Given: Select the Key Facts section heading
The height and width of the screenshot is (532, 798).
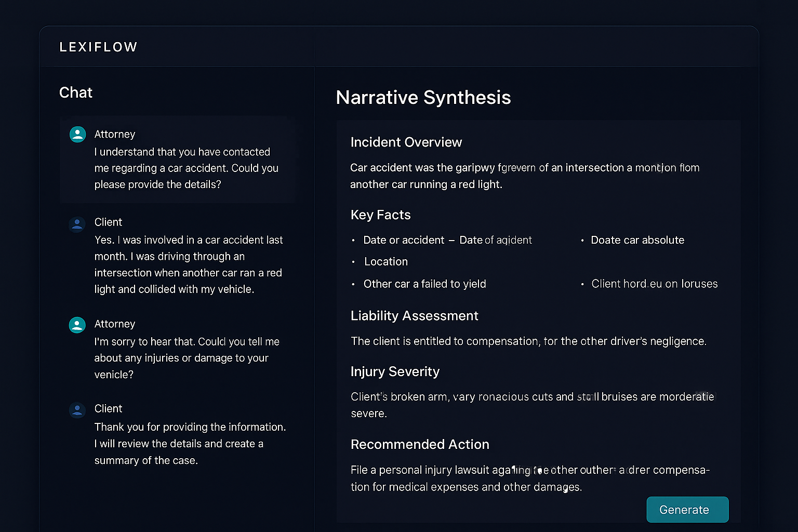Looking at the screenshot, I should click(x=381, y=215).
